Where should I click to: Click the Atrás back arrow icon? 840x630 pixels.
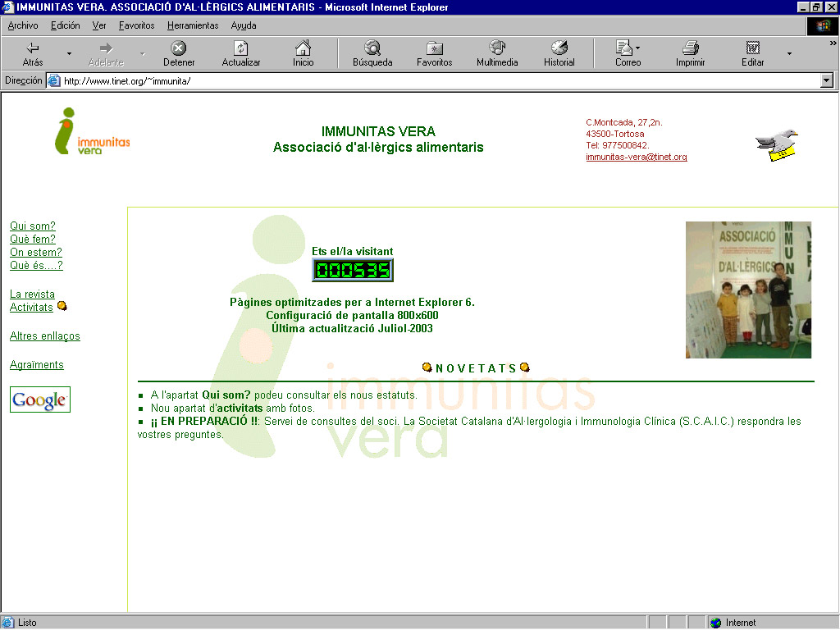pyautogui.click(x=33, y=48)
